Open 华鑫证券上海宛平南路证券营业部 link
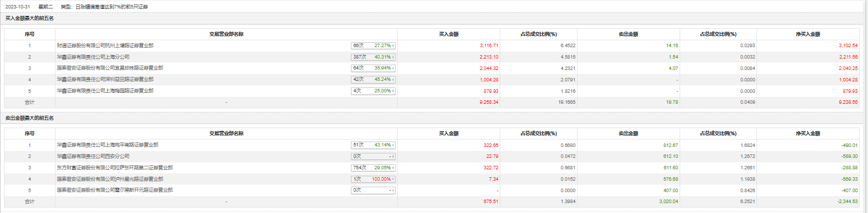 pyautogui.click(x=108, y=145)
